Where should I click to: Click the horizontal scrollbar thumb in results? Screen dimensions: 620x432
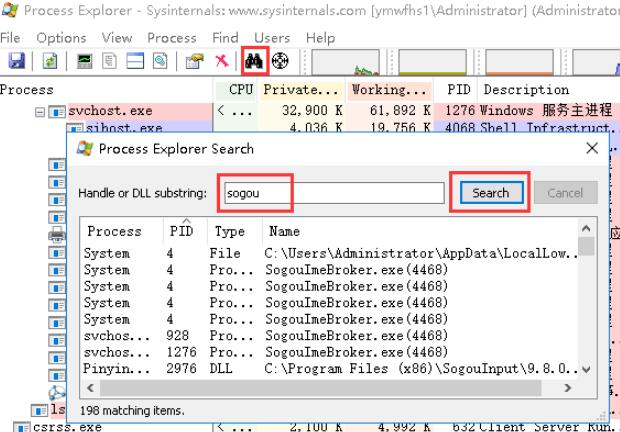pos(320,388)
